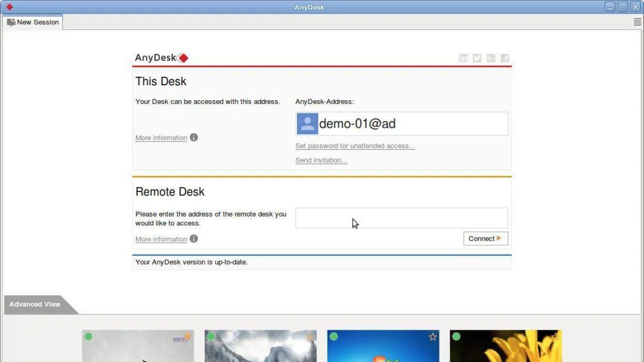Click the Connect button
The width and height of the screenshot is (644, 362).
[485, 239]
